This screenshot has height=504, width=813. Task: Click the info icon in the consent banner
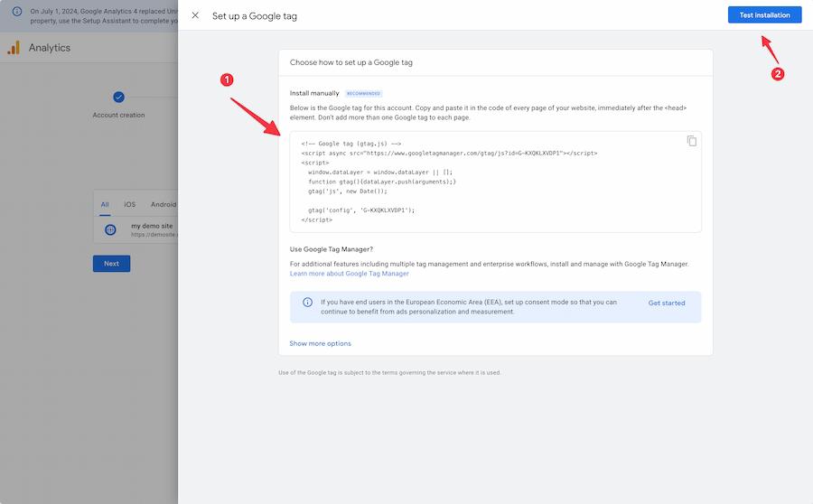click(x=307, y=303)
